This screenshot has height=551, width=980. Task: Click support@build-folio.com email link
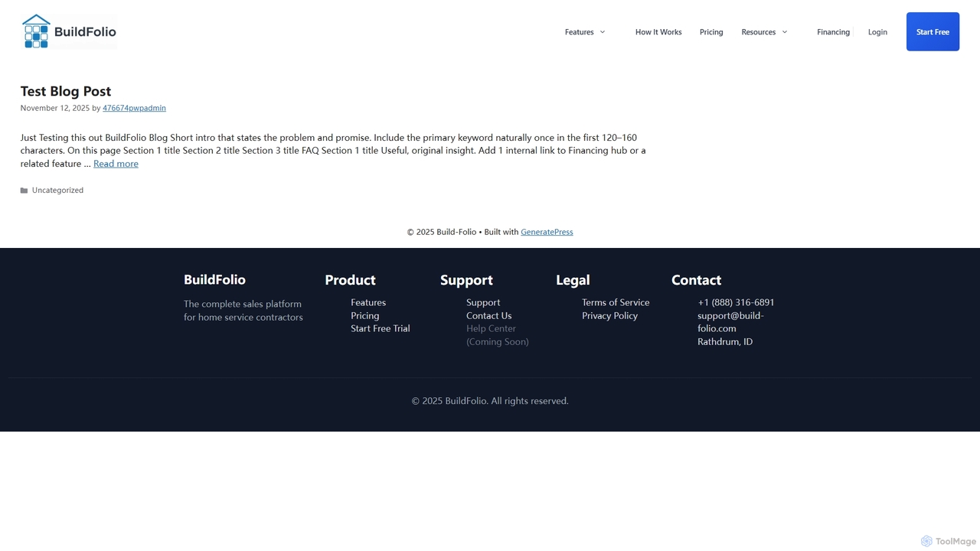pyautogui.click(x=730, y=322)
